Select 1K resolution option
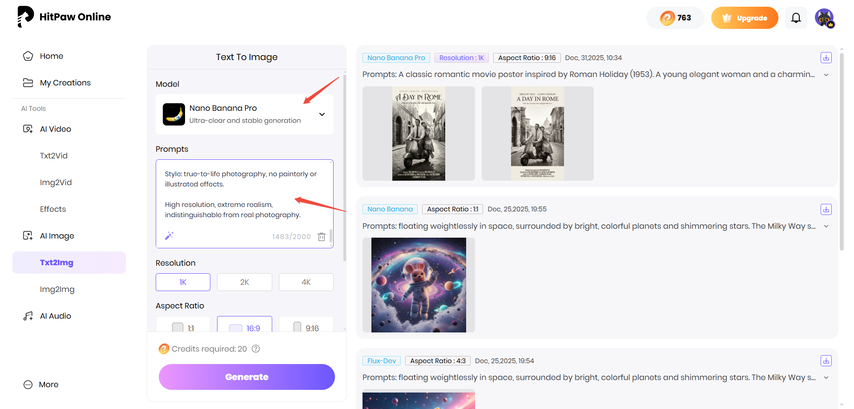Screen dimensions: 854x409 [183, 282]
